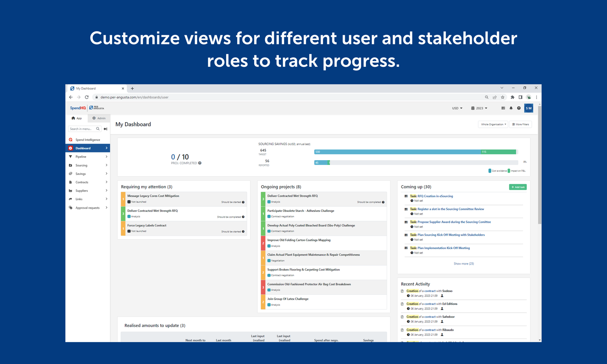Open the Sourcing folder icon

[x=72, y=165]
